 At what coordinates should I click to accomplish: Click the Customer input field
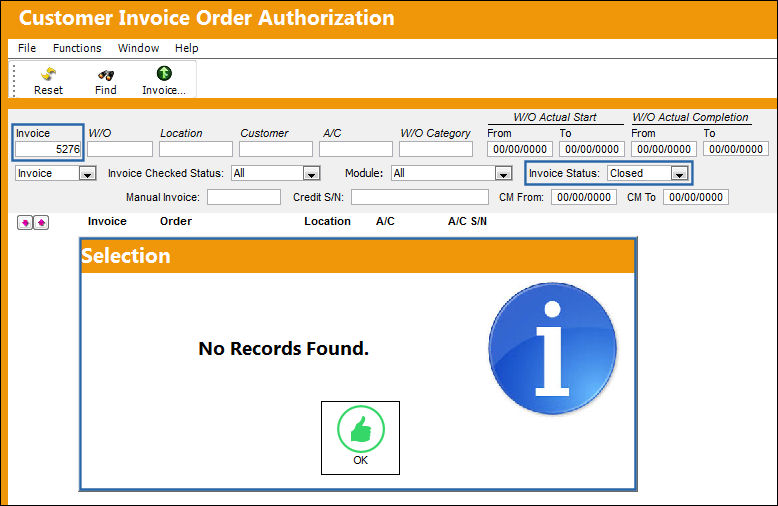[x=276, y=149]
